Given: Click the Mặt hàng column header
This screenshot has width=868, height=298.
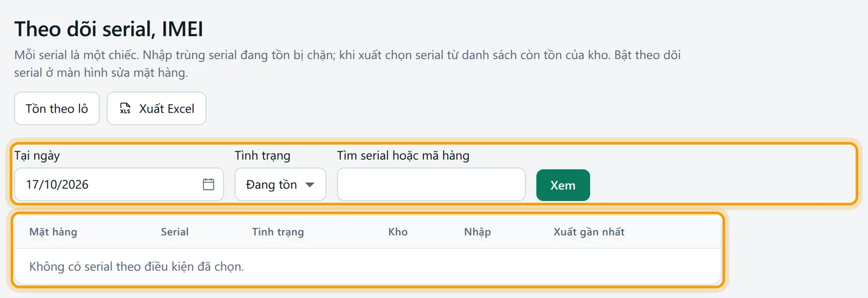Looking at the screenshot, I should (x=53, y=232).
